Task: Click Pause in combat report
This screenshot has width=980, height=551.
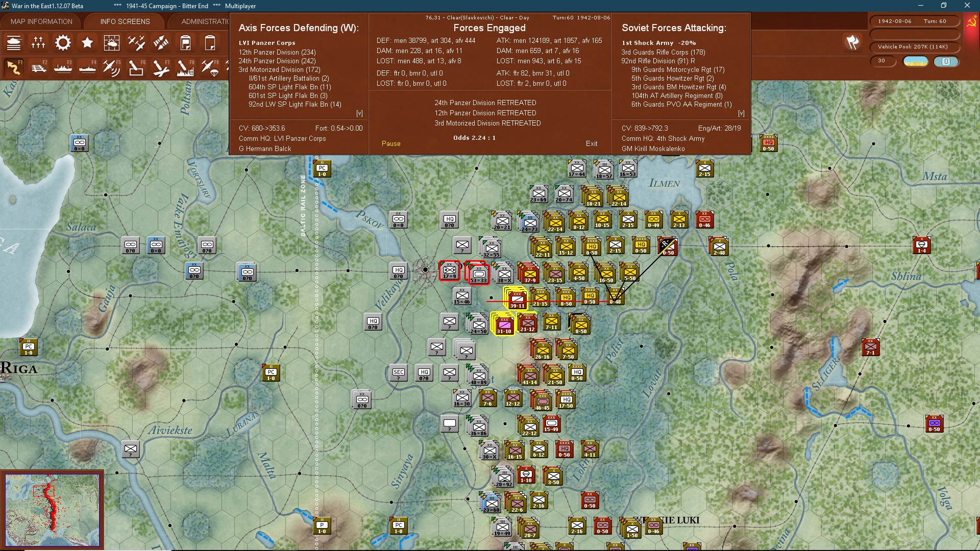Action: (391, 143)
